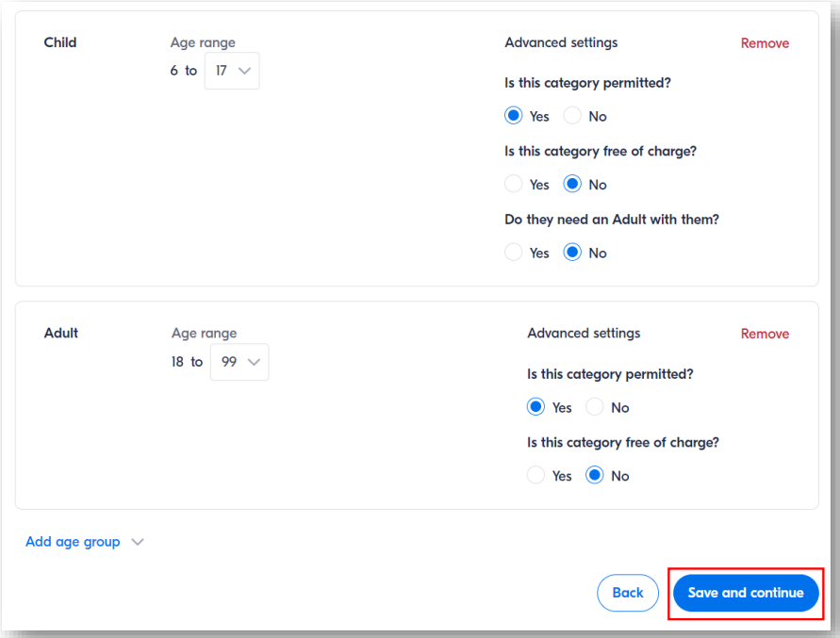Mark Adult category as free of charge No

595,476
